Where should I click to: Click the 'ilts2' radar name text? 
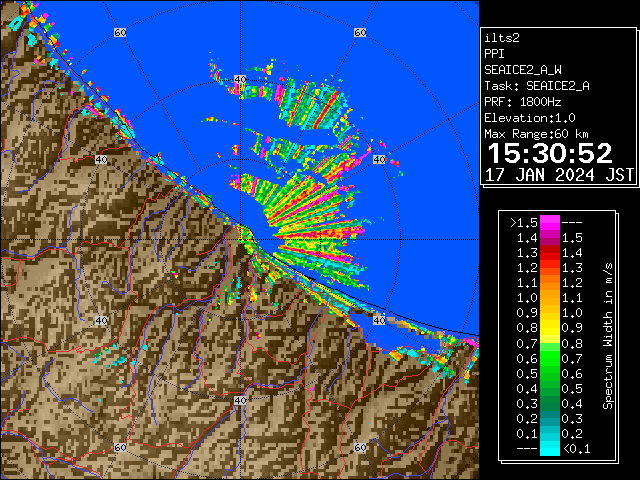[x=502, y=38]
